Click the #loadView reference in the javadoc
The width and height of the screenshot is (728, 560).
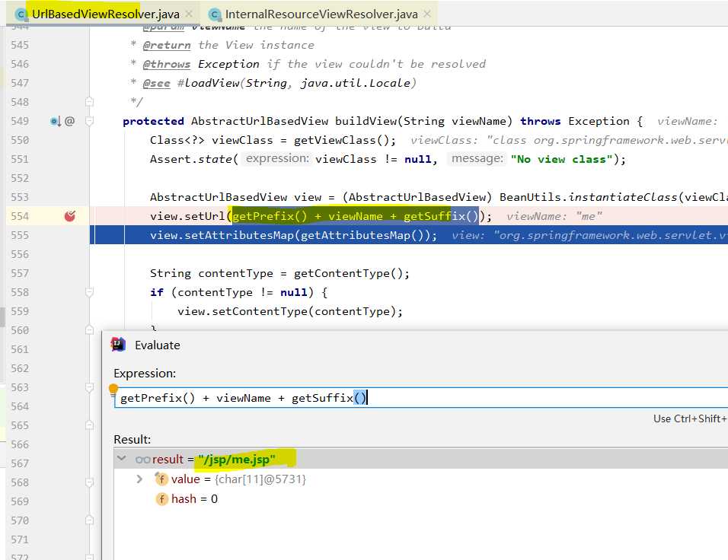208,83
